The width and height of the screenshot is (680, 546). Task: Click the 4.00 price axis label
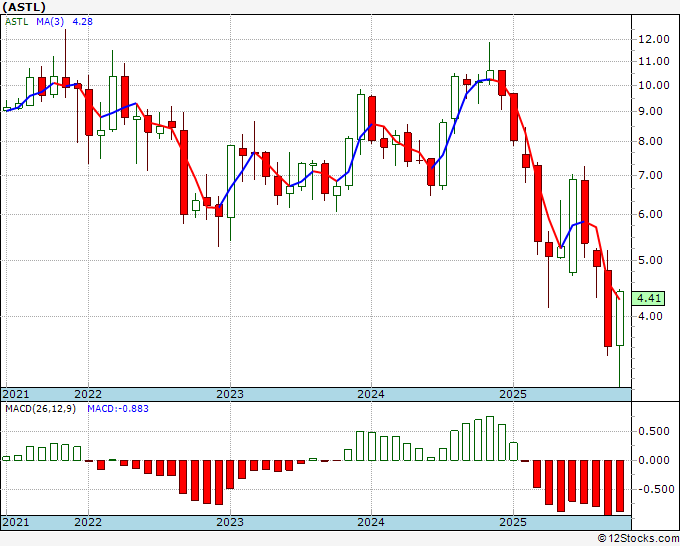[651, 316]
